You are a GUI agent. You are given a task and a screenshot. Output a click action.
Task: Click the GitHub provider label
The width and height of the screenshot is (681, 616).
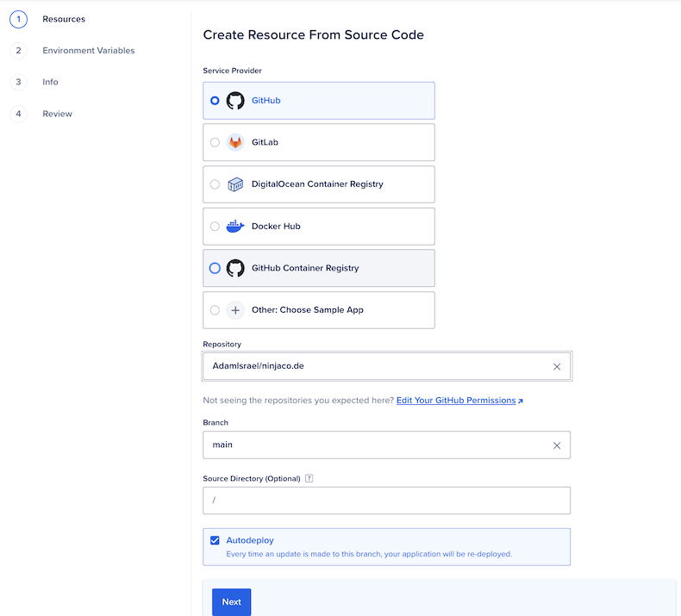(266, 101)
